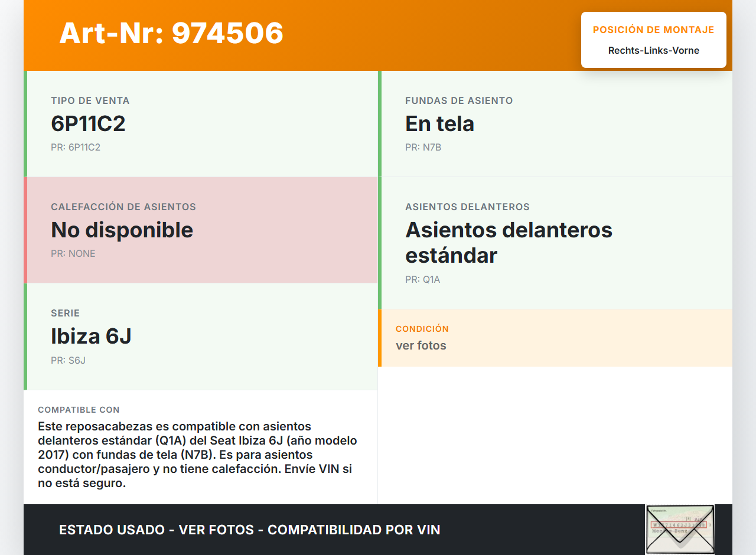Click the PR: N7B code

423,148
